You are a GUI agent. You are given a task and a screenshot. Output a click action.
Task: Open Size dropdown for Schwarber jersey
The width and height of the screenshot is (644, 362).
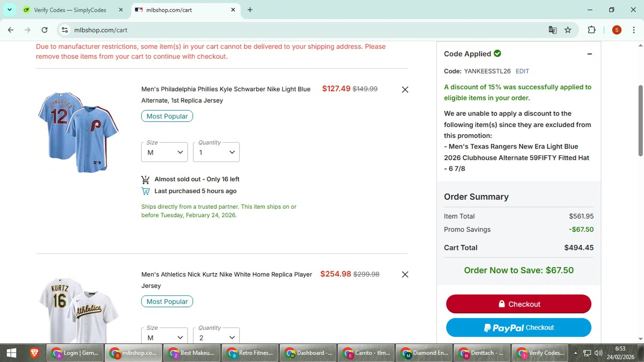(x=164, y=152)
